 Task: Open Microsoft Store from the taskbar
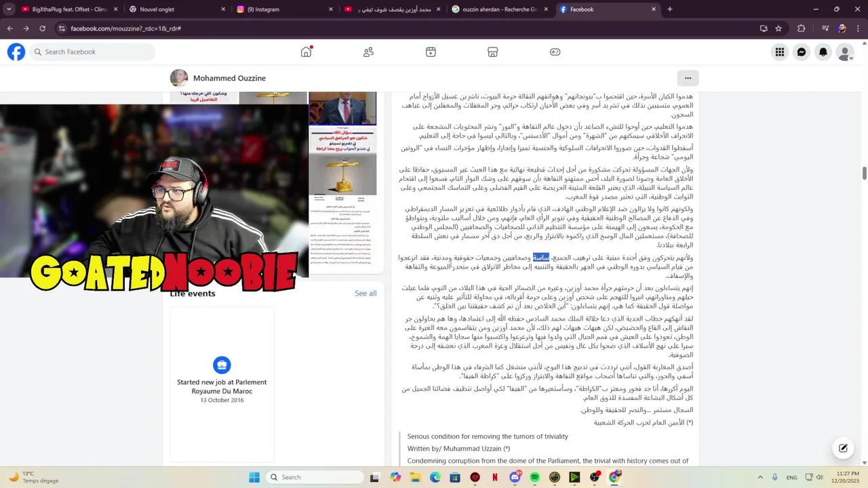[455, 477]
